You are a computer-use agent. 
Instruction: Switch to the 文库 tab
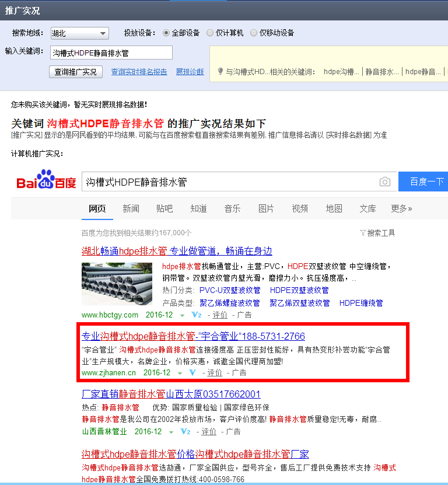click(367, 208)
